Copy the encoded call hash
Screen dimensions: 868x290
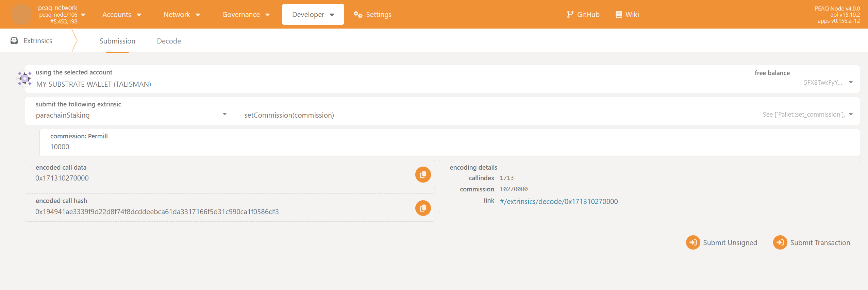point(423,208)
